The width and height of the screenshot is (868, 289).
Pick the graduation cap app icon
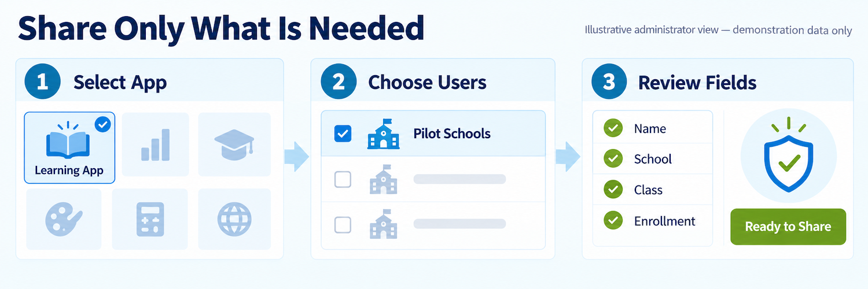pyautogui.click(x=234, y=144)
